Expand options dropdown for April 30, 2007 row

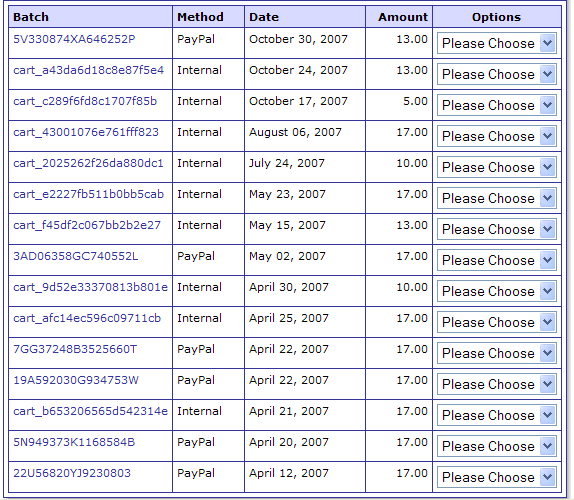(x=497, y=291)
